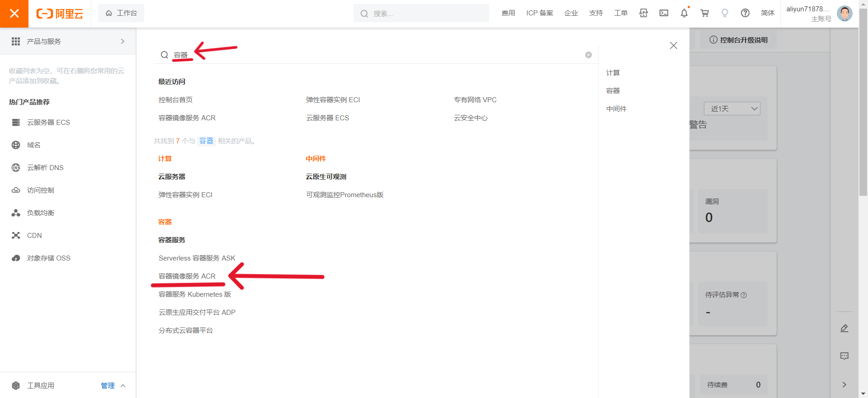Open 访问控制 in the sidebar
The width and height of the screenshot is (868, 398).
[x=41, y=190]
